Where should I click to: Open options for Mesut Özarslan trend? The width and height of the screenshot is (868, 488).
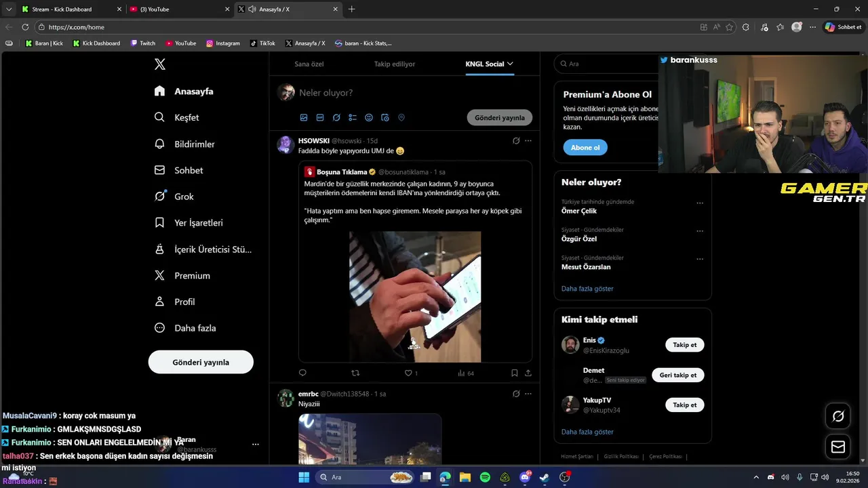click(700, 259)
